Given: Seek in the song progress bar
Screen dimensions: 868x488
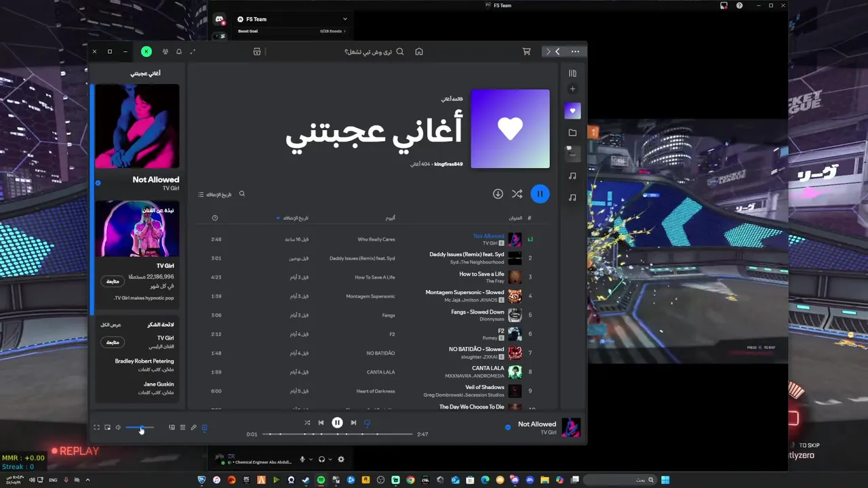Looking at the screenshot, I should [x=337, y=434].
